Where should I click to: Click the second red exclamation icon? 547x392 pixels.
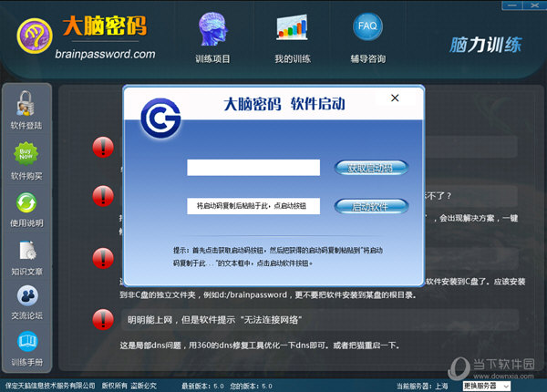(103, 196)
